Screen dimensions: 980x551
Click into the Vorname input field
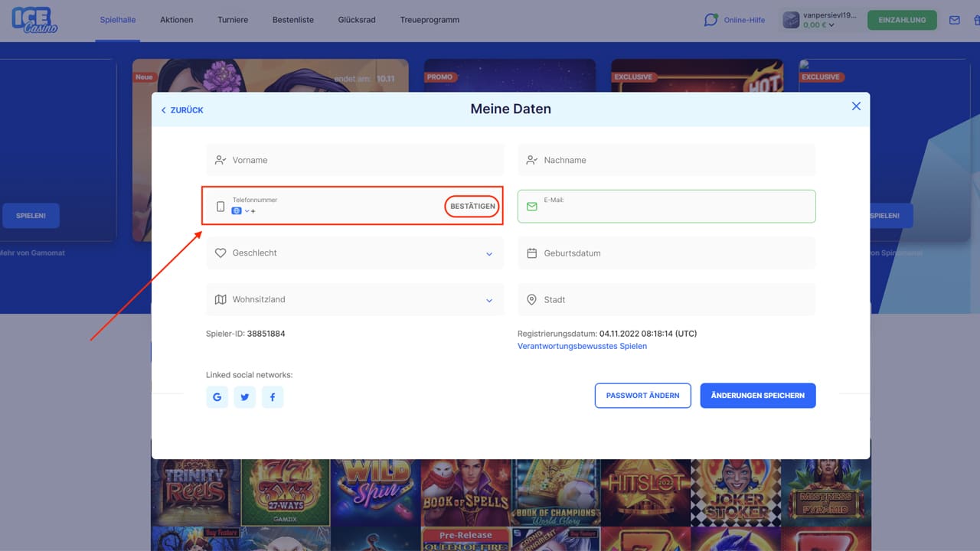coord(354,161)
